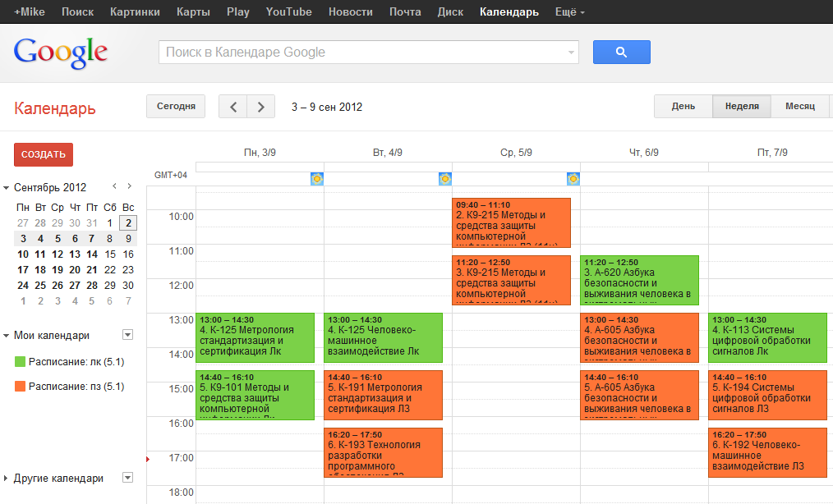
Task: Toggle green "Расписание: лк (5.1)" calendar
Action: pyautogui.click(x=21, y=362)
